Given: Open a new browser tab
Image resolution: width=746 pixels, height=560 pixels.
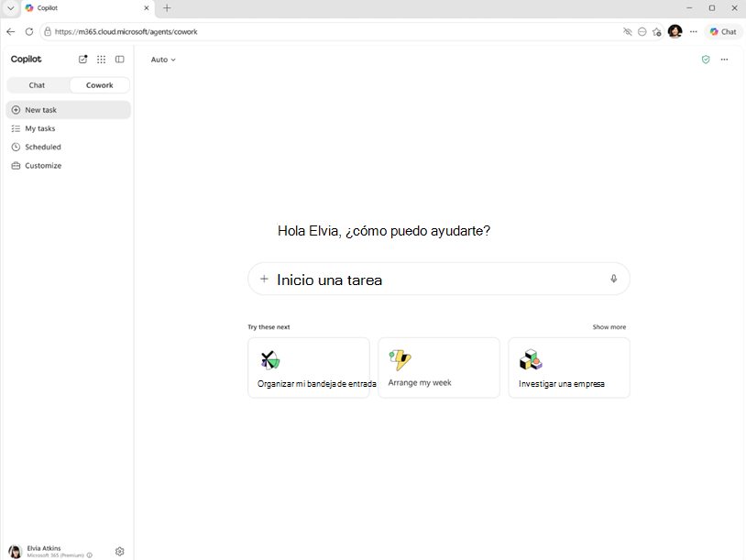Looking at the screenshot, I should click(167, 8).
